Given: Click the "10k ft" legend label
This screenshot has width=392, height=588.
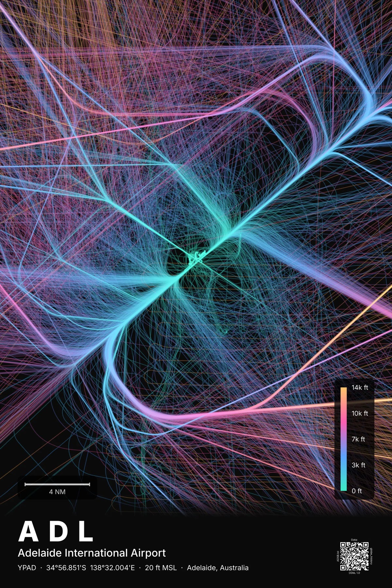Looking at the screenshot, I should [x=360, y=413].
